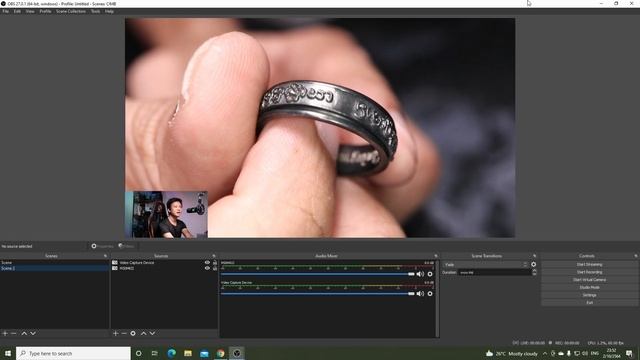Click Start Virtual Camera
Viewport: 640px width, 360px height.
tap(589, 280)
